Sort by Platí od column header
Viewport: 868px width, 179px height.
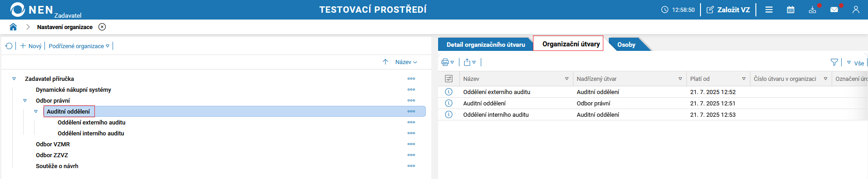click(700, 79)
